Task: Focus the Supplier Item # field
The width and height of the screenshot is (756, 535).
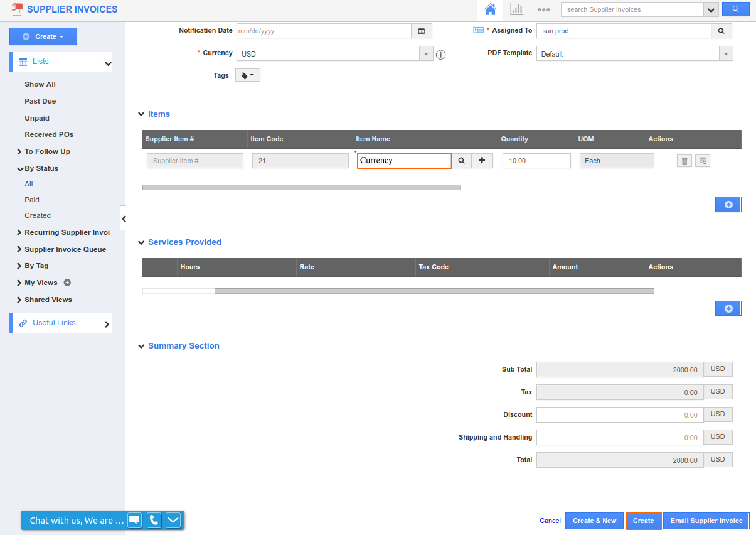Action: tap(195, 161)
